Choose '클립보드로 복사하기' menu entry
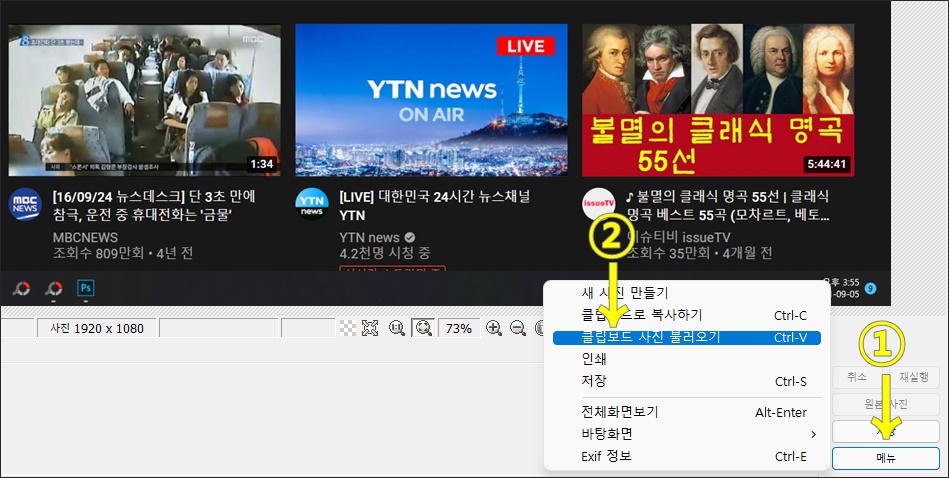This screenshot has width=949, height=478. (686, 315)
